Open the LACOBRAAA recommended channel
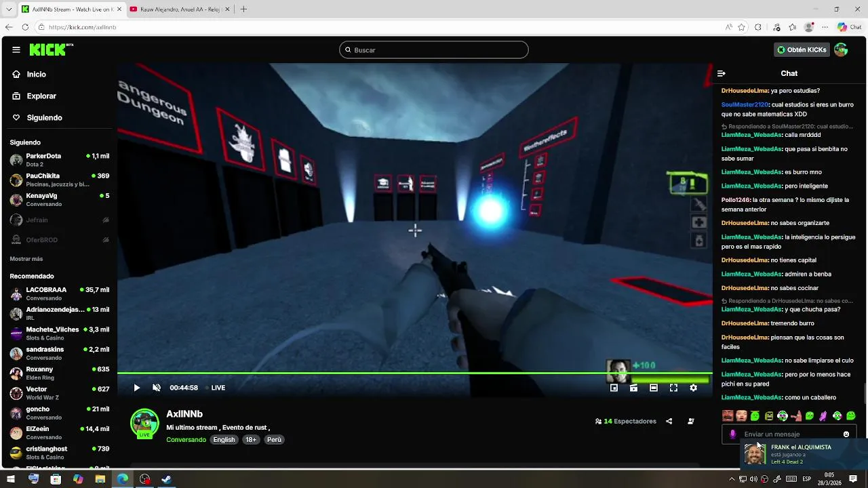The height and width of the screenshot is (488, 868). 60,293
